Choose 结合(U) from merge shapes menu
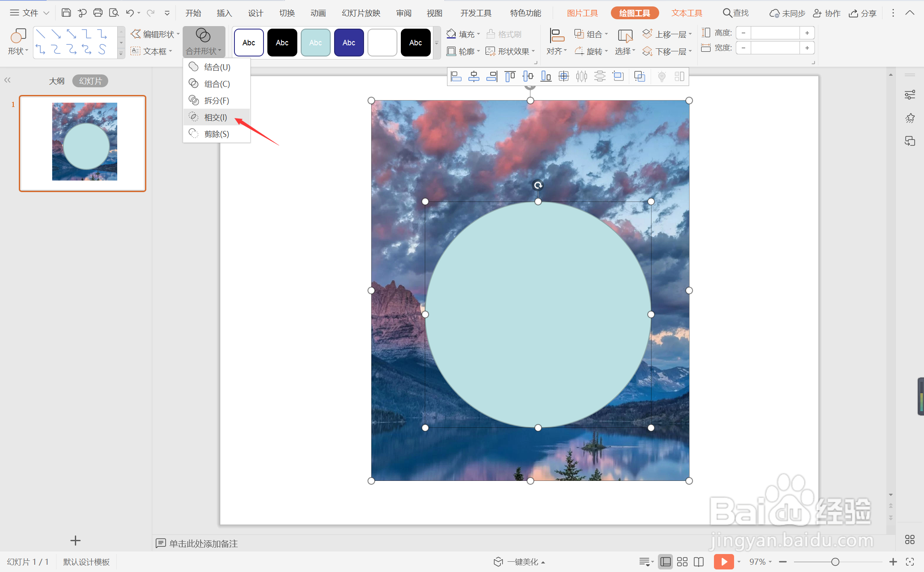The width and height of the screenshot is (924, 572). coord(216,67)
